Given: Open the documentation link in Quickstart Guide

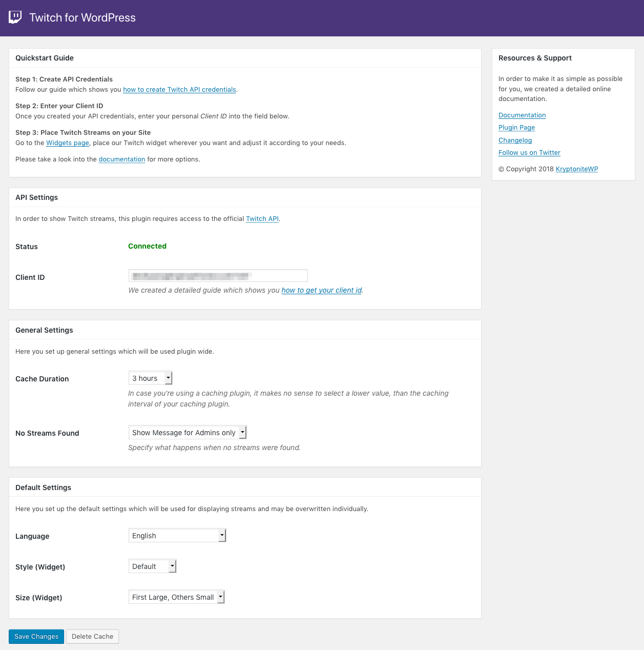Looking at the screenshot, I should 122,159.
